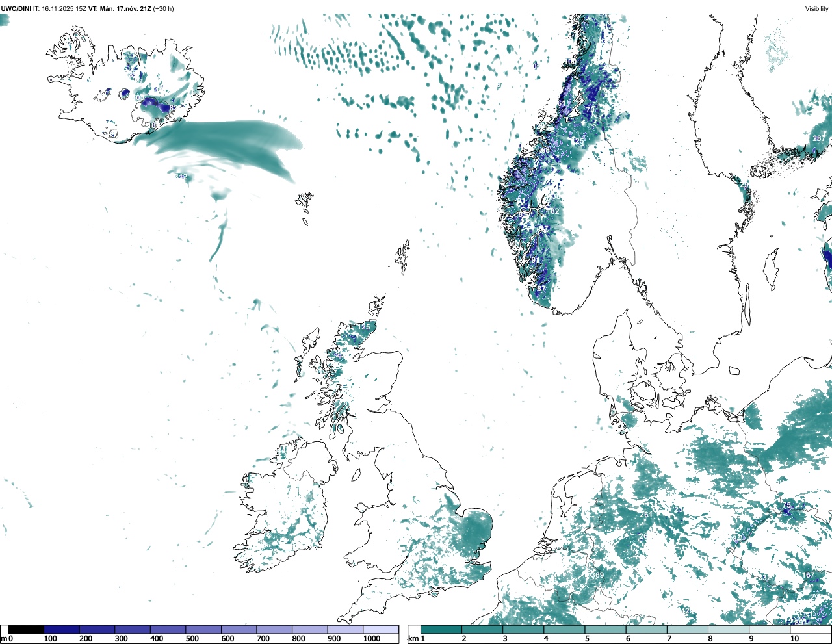832x644 pixels.
Task: Click the '287' value near southern Finland
Action: tap(819, 138)
